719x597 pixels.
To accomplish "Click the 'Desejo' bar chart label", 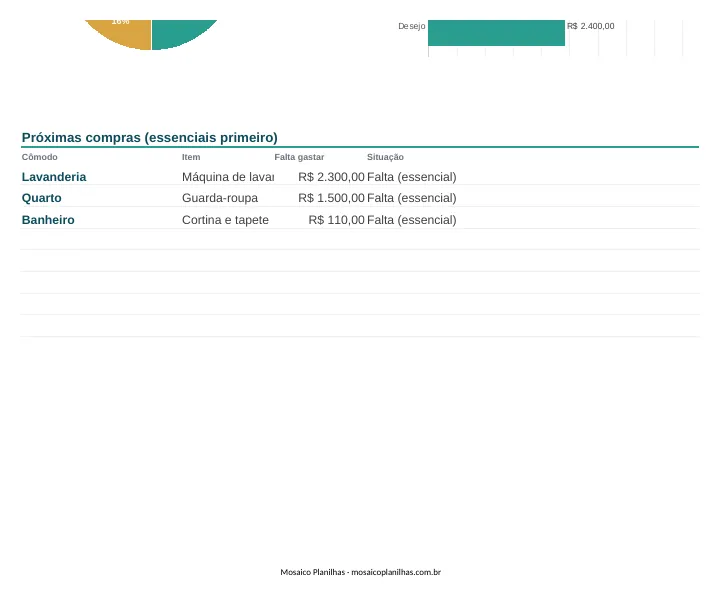I will 411,26.
